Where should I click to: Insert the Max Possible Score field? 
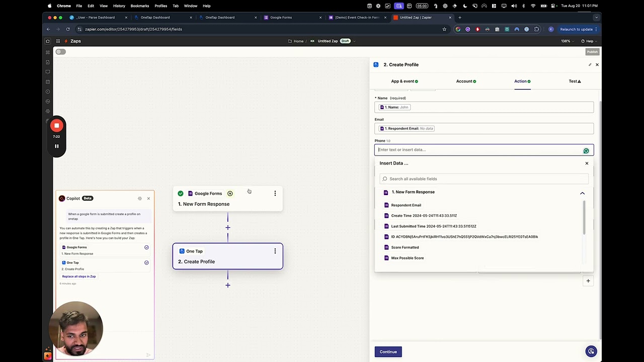coord(408,258)
